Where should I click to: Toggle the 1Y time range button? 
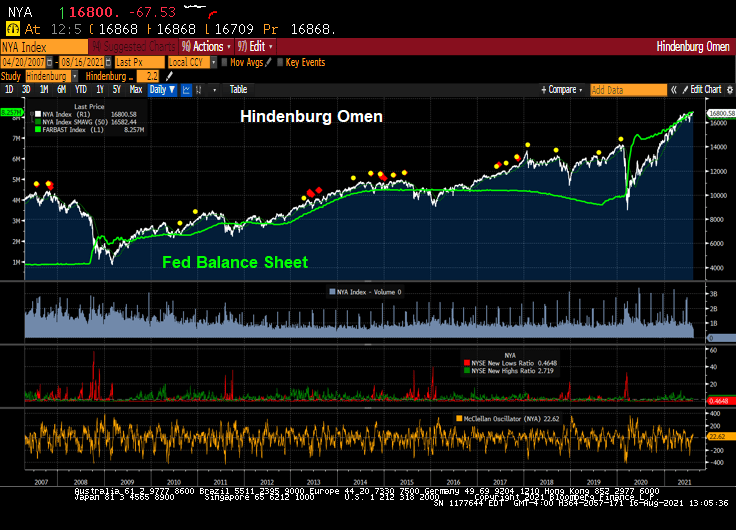(99, 90)
